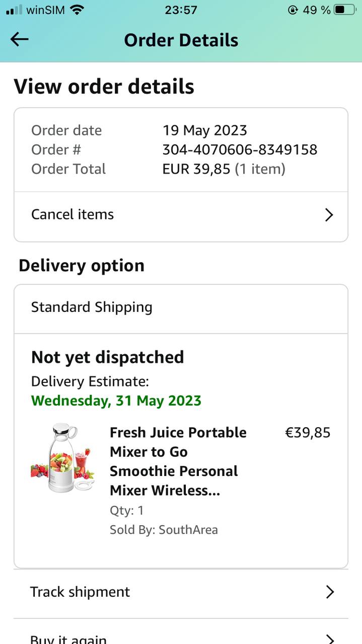Screen dimensions: 362x644
Task: Open Cancel items option
Action: tap(73, 215)
